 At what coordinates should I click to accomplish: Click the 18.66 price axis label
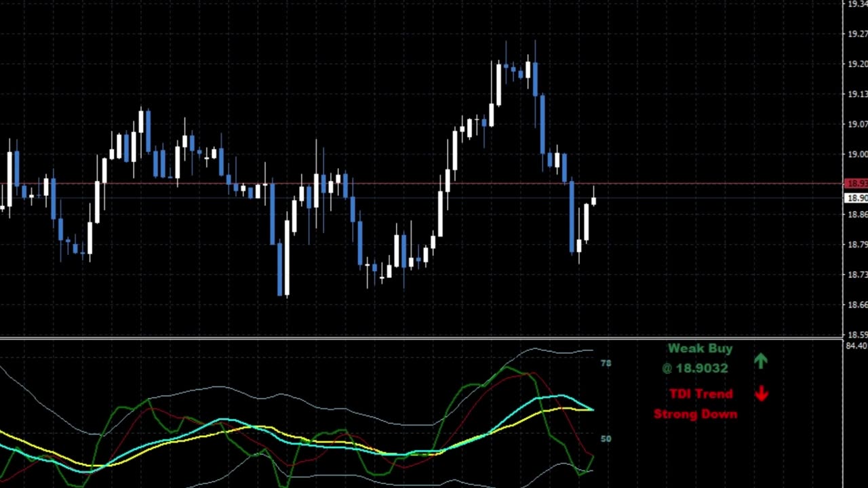pyautogui.click(x=857, y=304)
